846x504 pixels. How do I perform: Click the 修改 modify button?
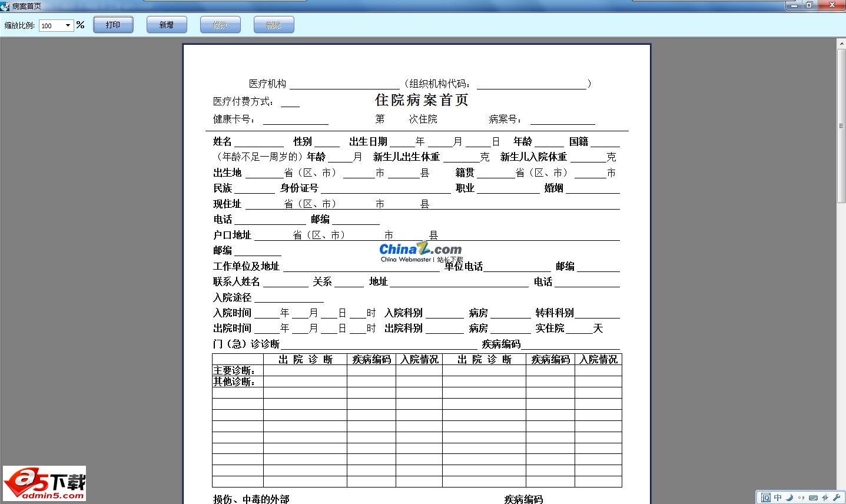tap(220, 25)
